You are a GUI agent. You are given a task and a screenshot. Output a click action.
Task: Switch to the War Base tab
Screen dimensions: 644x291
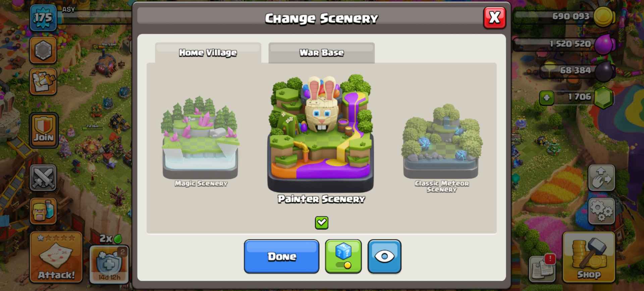coord(321,53)
